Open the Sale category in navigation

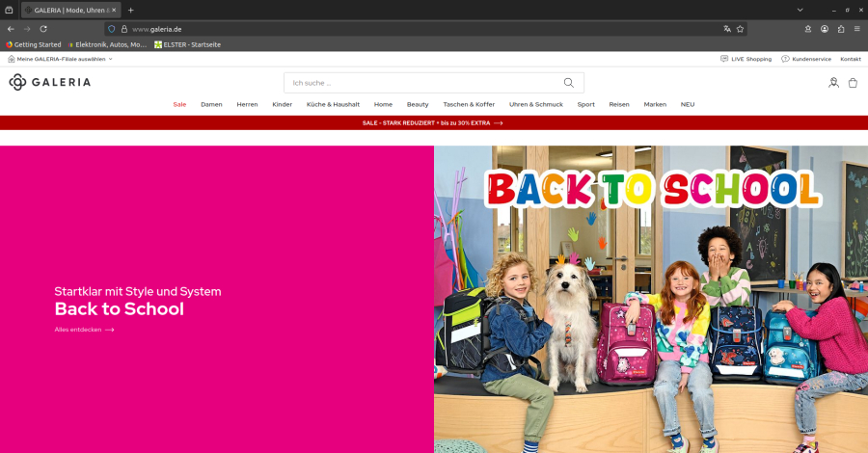pyautogui.click(x=179, y=104)
